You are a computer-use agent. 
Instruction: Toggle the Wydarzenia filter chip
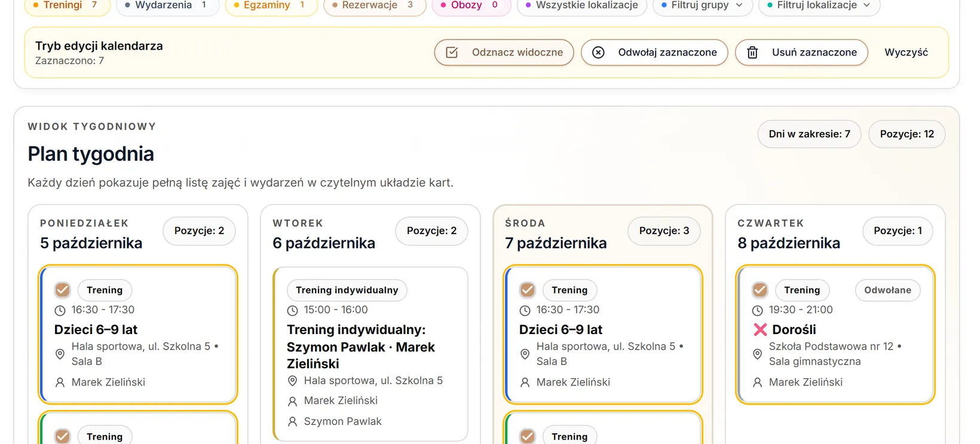[168, 5]
